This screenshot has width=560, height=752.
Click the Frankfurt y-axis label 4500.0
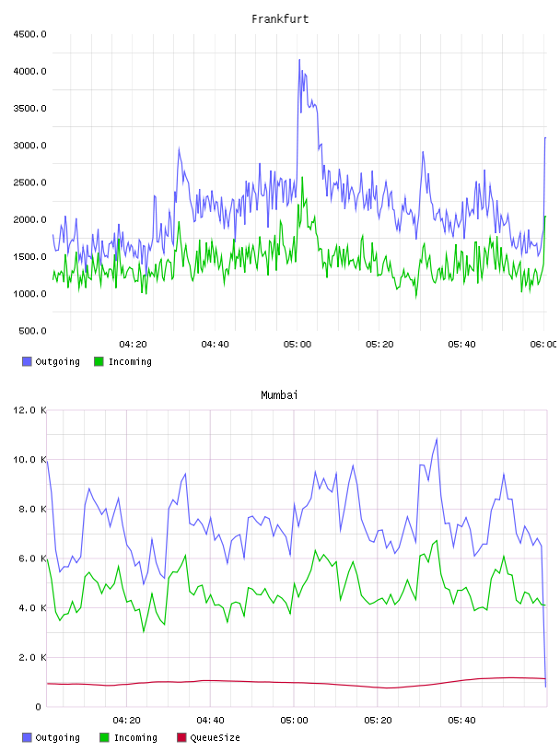pos(29,34)
